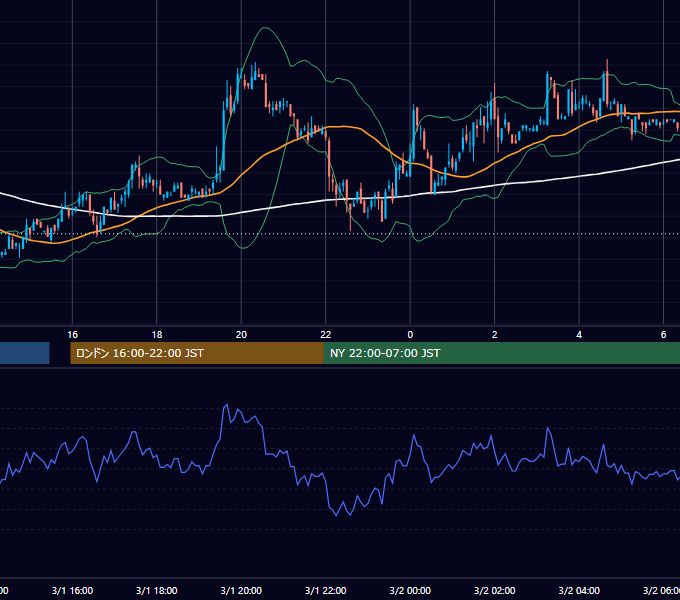Click the 20 hour label on price chart axis
Viewport: 680px width, 600px height.
(x=241, y=335)
